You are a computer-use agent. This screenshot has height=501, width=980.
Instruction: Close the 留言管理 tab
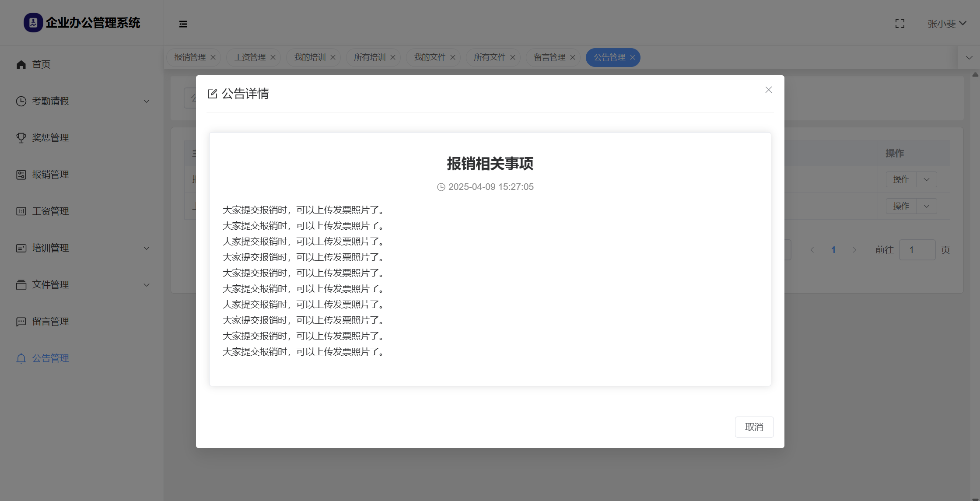573,57
